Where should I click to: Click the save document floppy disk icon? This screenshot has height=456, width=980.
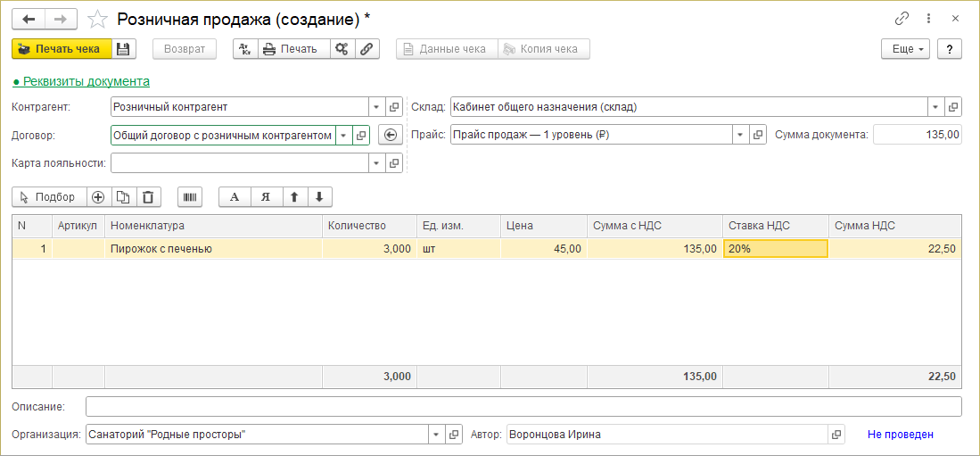124,49
